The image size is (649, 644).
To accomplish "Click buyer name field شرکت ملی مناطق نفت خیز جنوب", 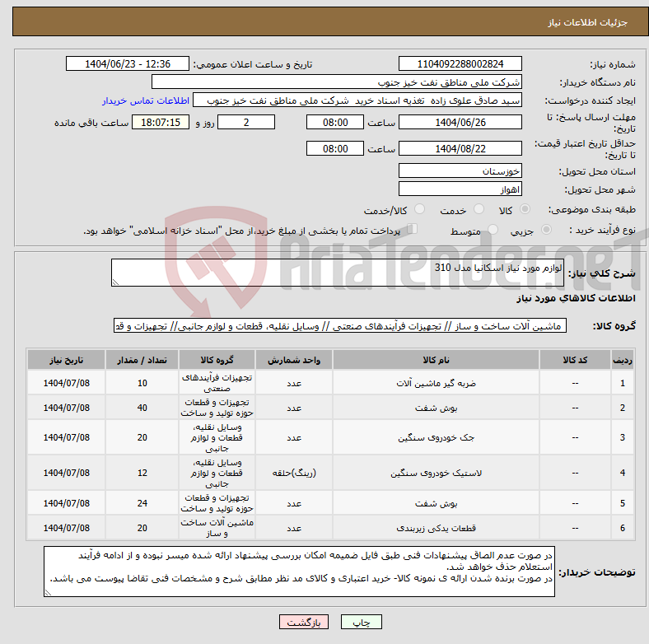I will pos(337,82).
